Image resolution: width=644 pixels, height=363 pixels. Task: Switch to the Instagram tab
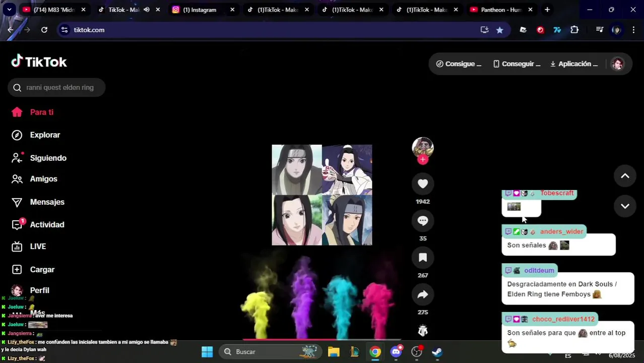(x=201, y=10)
